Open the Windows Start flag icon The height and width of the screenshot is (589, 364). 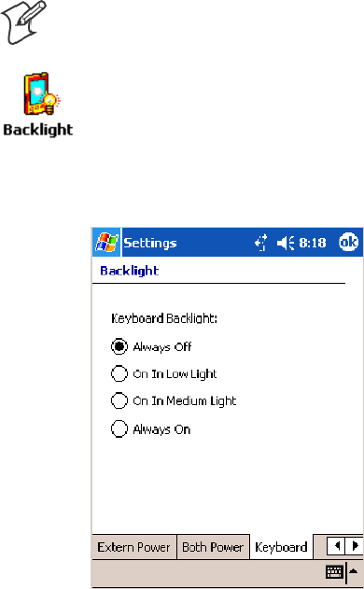pos(106,243)
